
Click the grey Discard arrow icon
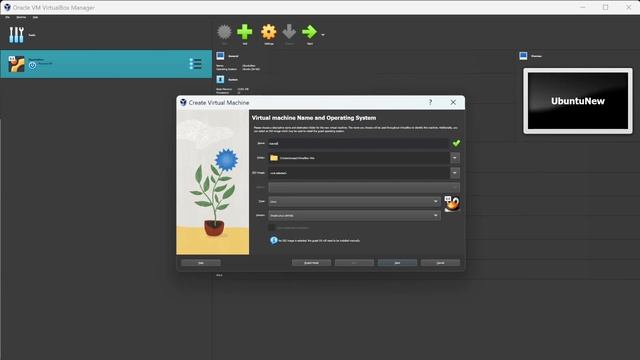[289, 32]
